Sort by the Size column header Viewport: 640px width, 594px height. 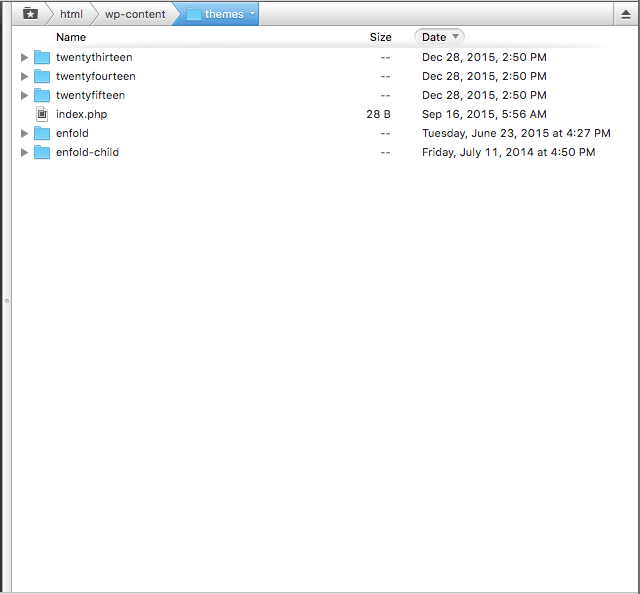[380, 37]
